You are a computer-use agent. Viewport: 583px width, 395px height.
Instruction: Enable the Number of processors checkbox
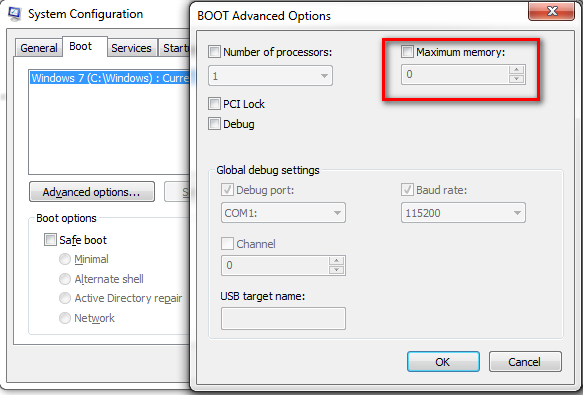[214, 52]
